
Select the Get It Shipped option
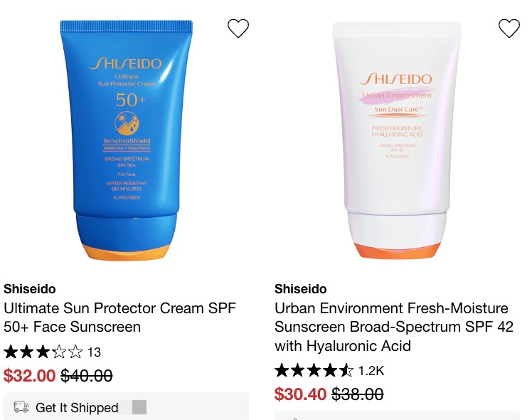126,406
